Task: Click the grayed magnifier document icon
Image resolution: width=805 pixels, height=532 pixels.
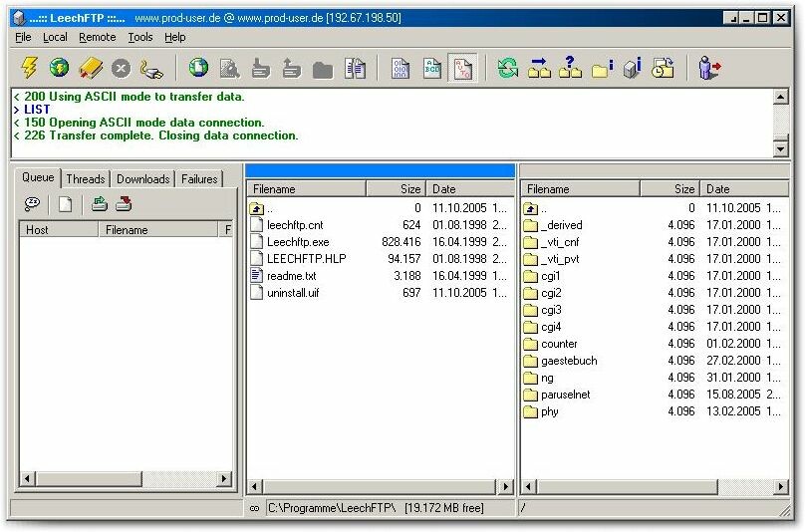Action: click(229, 69)
